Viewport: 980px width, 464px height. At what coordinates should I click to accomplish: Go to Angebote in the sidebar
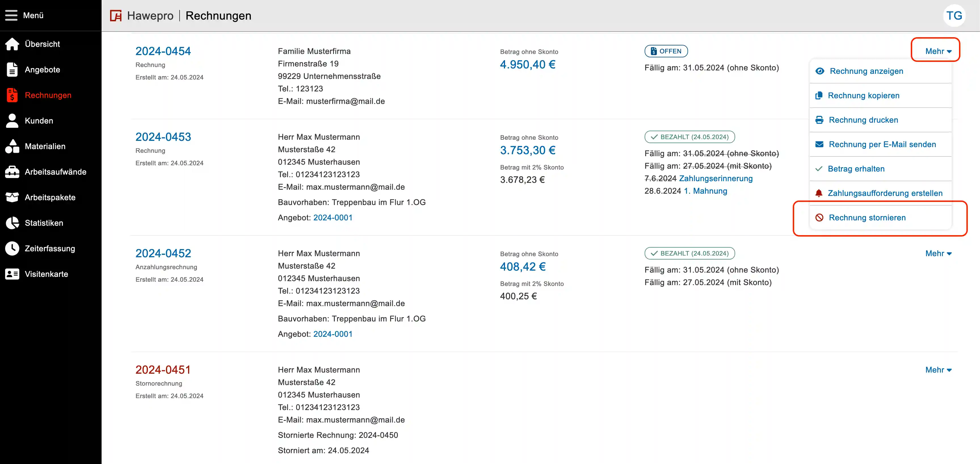42,70
